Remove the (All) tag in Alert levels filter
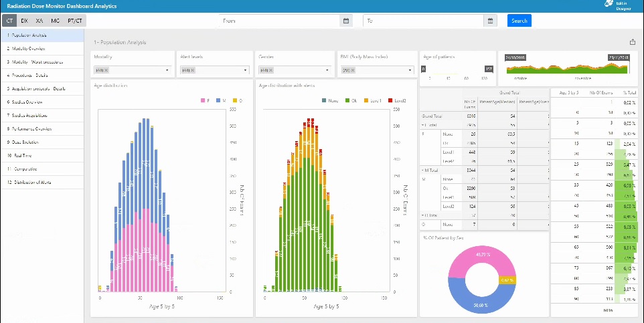This screenshot has width=644, height=323. tap(191, 70)
